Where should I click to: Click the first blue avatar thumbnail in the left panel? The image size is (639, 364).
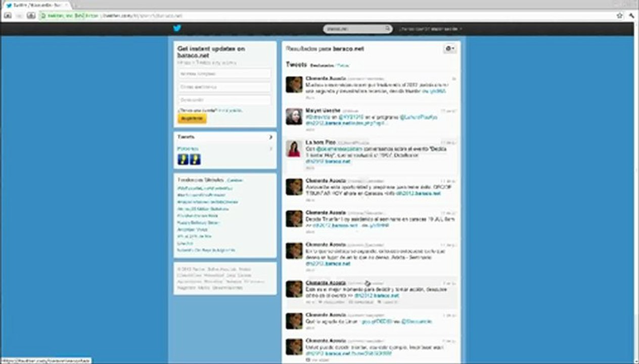pyautogui.click(x=183, y=160)
